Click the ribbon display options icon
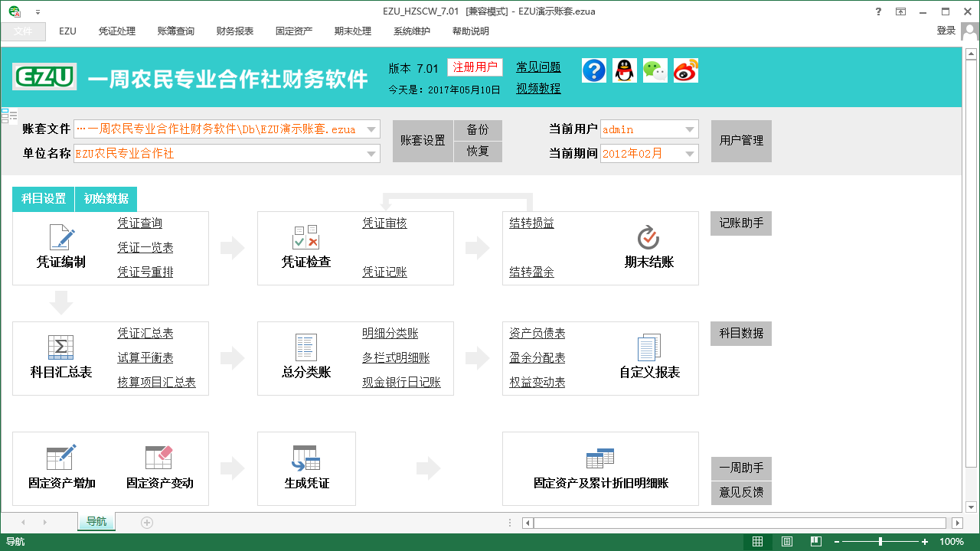Viewport: 980px width, 551px height. pyautogui.click(x=901, y=11)
